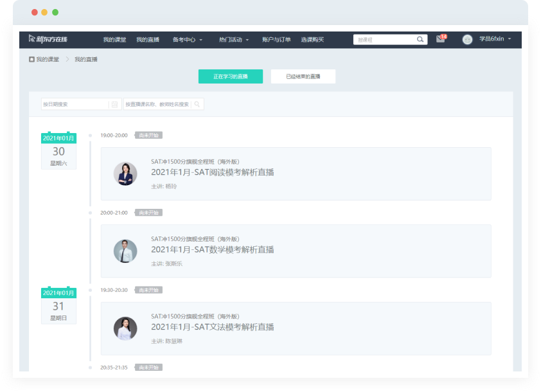The image size is (541, 392).
Task: Click the 按日期搜索 date input field
Action: [75, 104]
